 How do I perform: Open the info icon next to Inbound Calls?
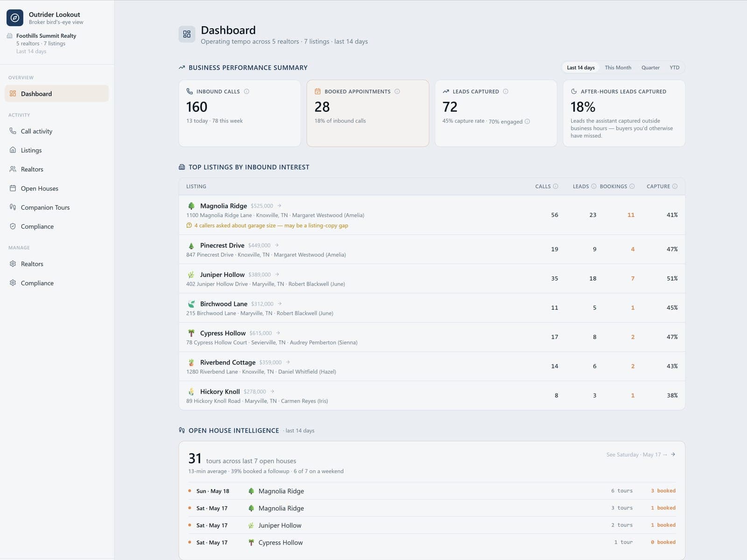coord(247,91)
